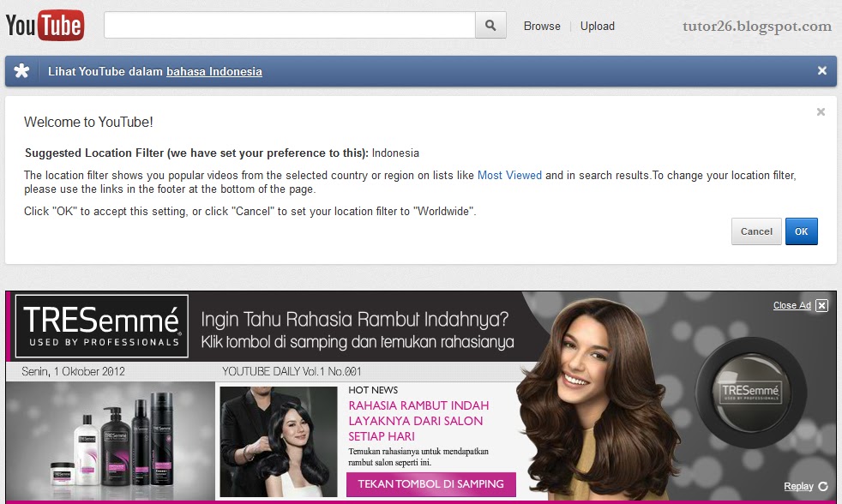The image size is (842, 504).
Task: Open the bahasa Indonesia language link
Action: pos(214,71)
